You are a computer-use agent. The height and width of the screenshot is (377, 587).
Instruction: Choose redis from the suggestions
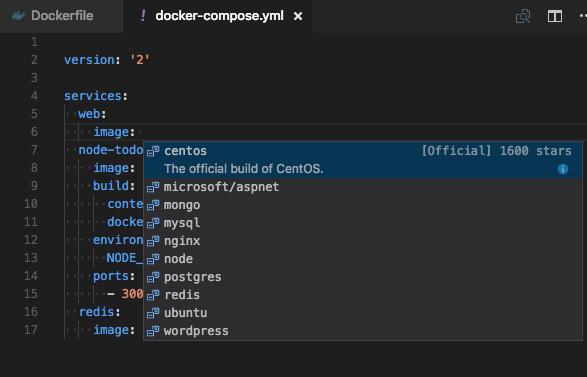click(363, 295)
